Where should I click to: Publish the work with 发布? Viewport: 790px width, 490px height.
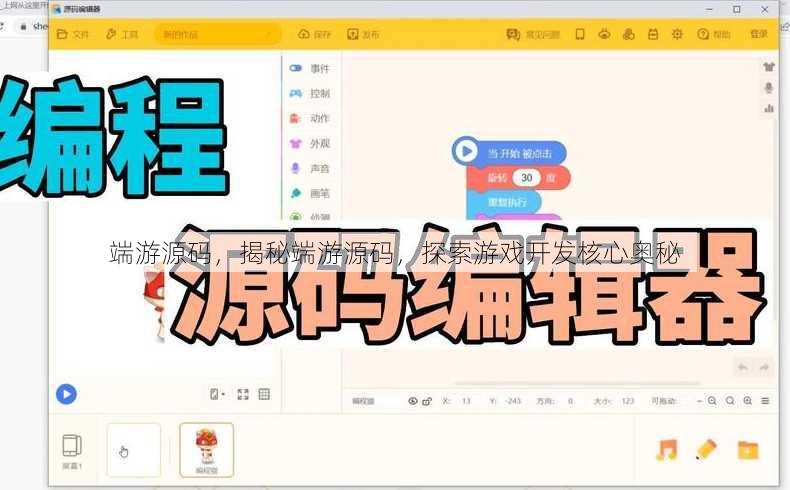363,34
